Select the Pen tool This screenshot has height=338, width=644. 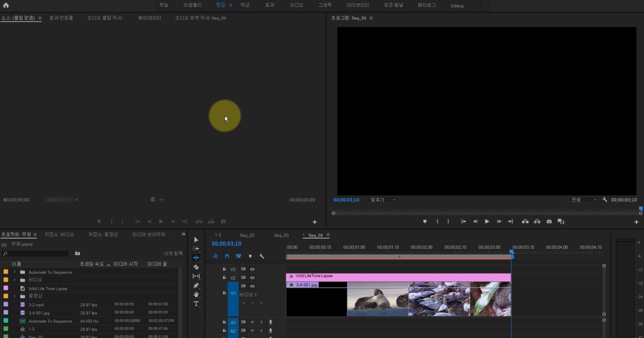(x=196, y=286)
